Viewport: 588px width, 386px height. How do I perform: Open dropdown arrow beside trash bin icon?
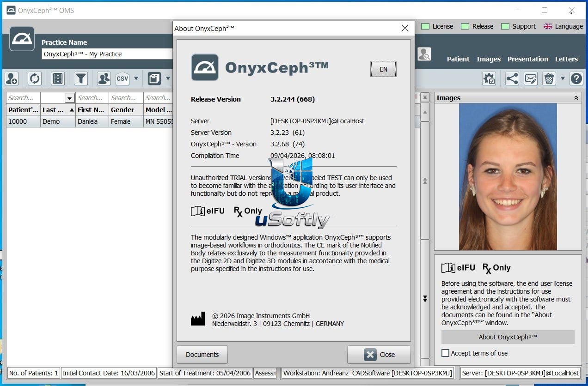pyautogui.click(x=563, y=78)
